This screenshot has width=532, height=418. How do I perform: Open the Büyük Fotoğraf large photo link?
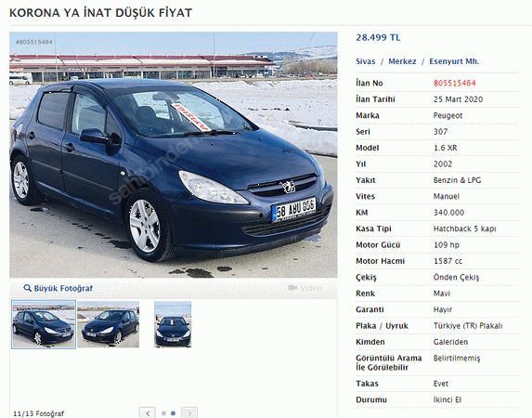click(63, 288)
